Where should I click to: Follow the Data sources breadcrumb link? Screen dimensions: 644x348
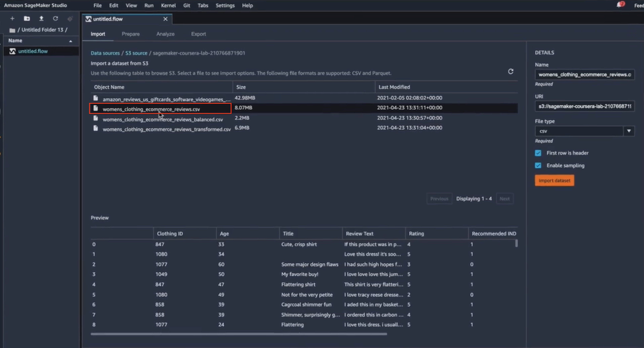click(x=105, y=53)
